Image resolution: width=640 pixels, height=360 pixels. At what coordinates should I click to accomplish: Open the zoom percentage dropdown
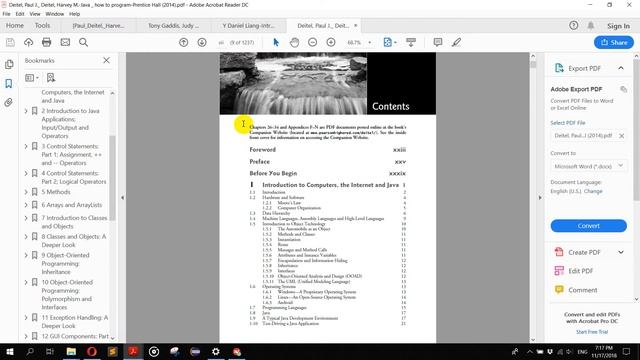coord(370,42)
